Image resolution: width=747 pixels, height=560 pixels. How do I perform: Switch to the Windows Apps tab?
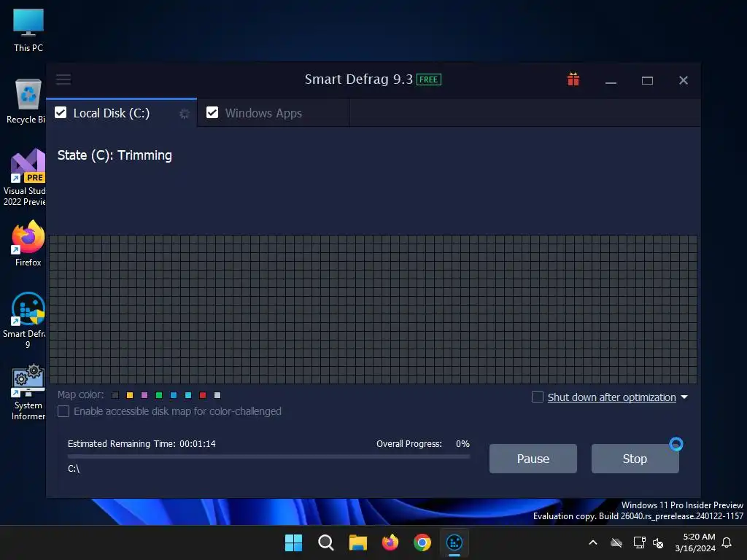pyautogui.click(x=273, y=113)
